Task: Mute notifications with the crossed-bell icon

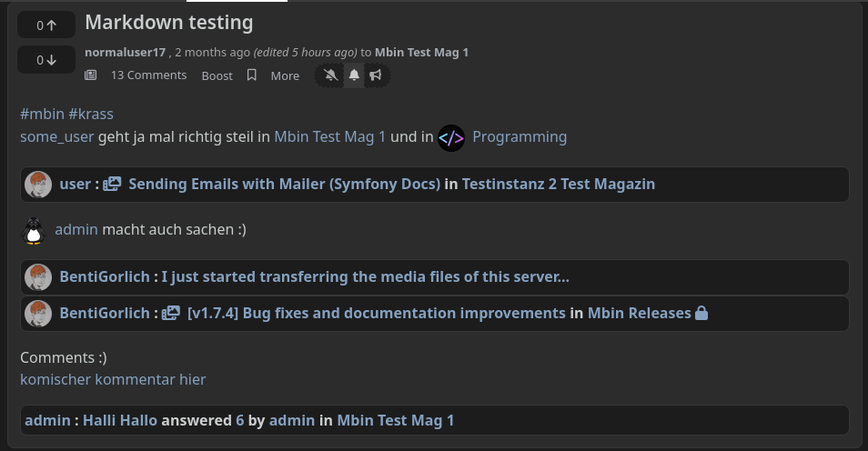Action: [x=330, y=75]
